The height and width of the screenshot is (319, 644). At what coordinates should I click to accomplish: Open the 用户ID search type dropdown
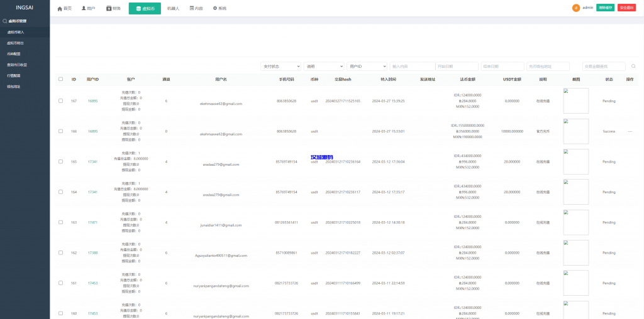pyautogui.click(x=367, y=66)
